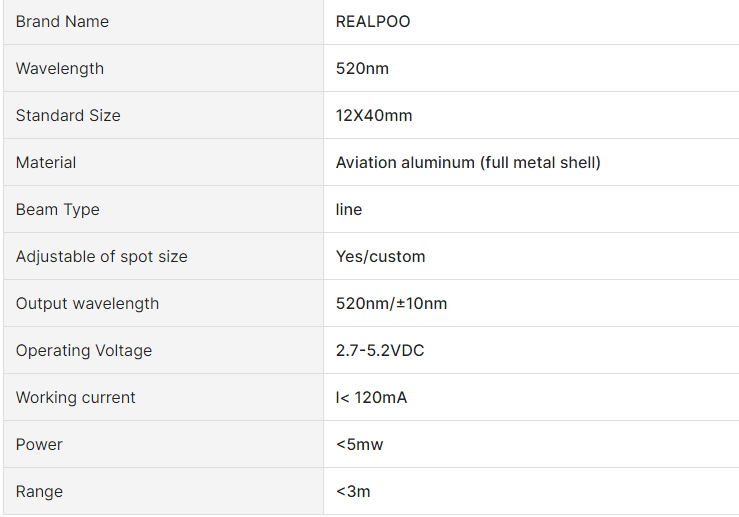
Task: Select the REALPOO brand value
Action: pos(373,22)
